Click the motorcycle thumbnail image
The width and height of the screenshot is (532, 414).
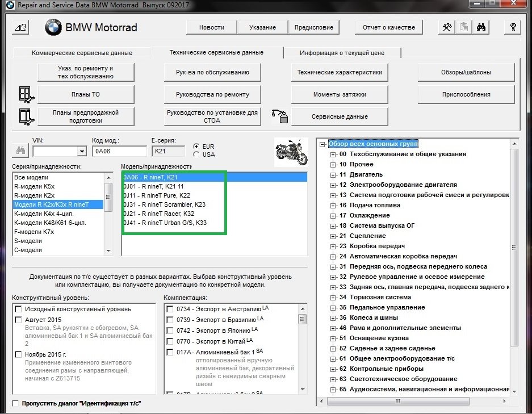[291, 151]
